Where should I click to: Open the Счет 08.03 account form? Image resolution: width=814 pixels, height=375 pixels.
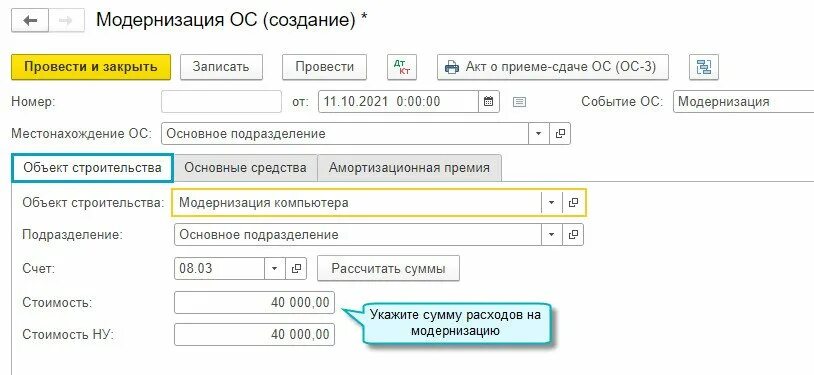point(296,269)
